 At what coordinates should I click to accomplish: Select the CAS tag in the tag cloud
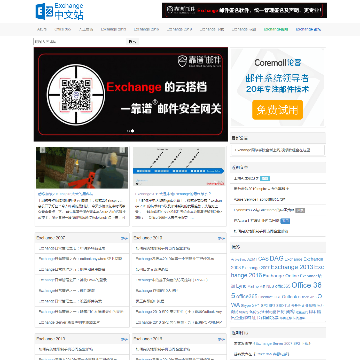click(x=263, y=259)
